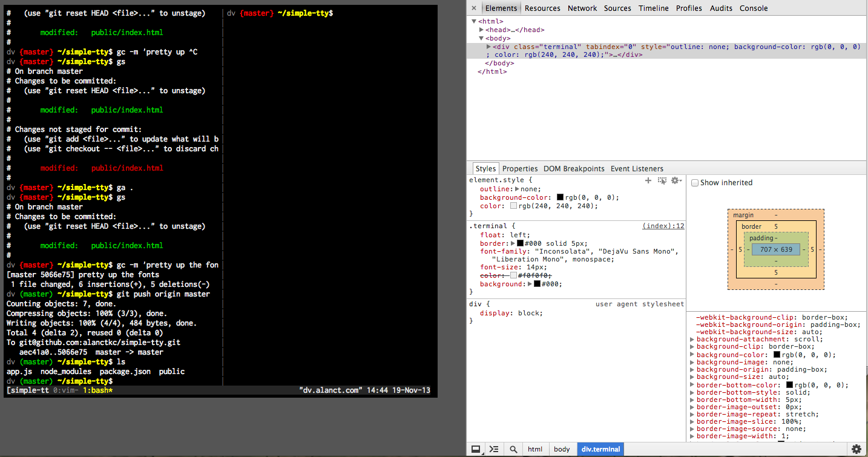The image size is (868, 457).
Task: Expand the background shorthand triangle in .terminal rule
Action: tap(530, 284)
